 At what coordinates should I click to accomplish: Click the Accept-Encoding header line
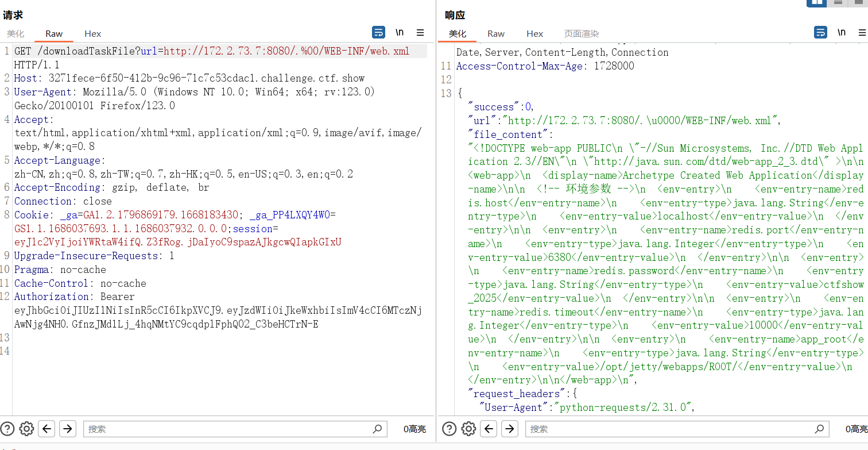click(x=112, y=187)
